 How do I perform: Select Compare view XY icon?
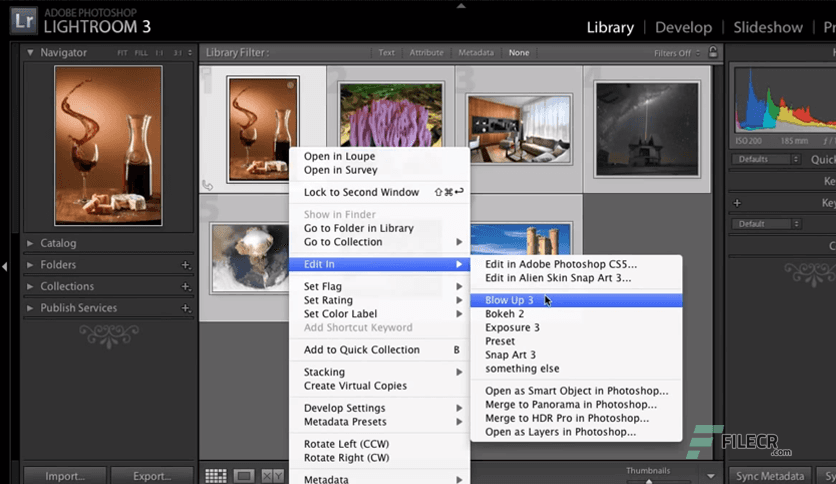(272, 475)
